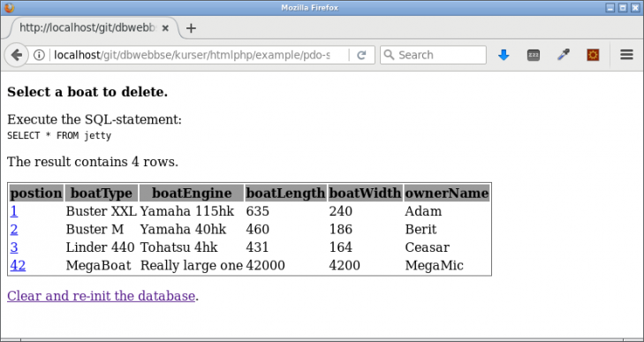Screen dimensions: 644x342
Task: Select the eyedropper color picker icon
Action: pyautogui.click(x=564, y=55)
